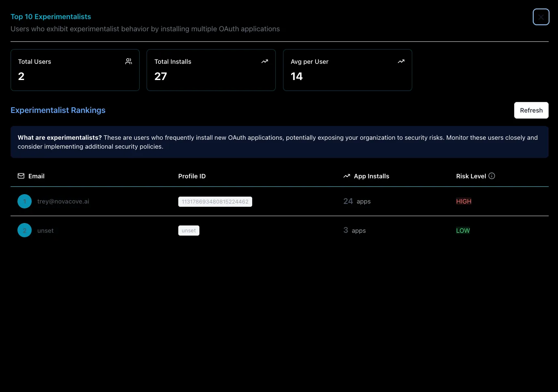This screenshot has height=392, width=558.
Task: Sort by the Profile ID column header
Action: point(192,176)
